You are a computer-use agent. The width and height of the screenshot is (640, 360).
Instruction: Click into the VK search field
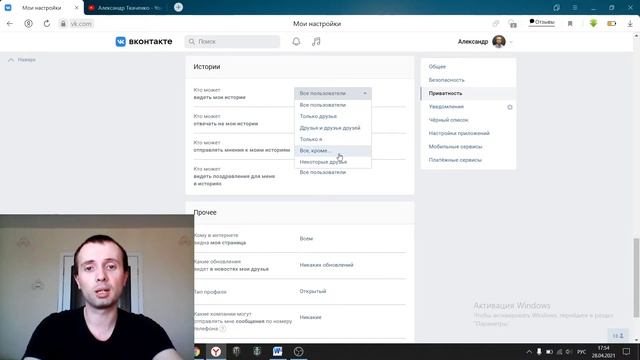pos(232,41)
